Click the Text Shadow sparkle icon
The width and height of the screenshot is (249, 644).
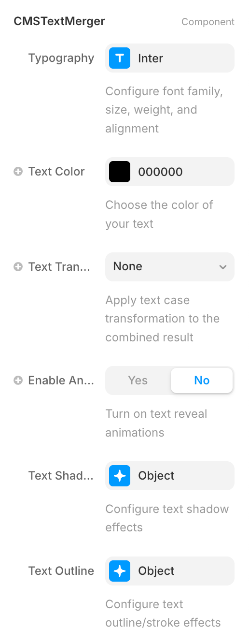120,476
